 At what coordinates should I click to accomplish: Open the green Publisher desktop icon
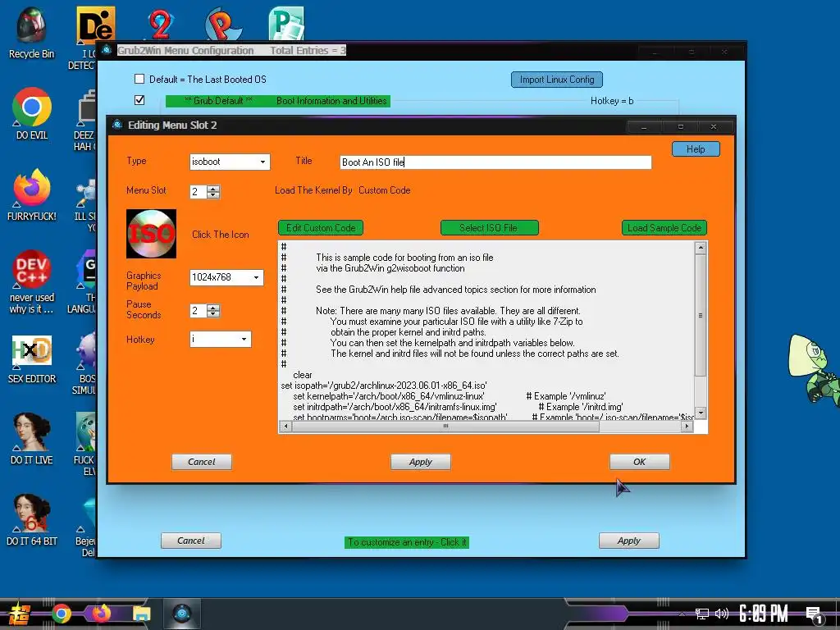click(x=286, y=24)
